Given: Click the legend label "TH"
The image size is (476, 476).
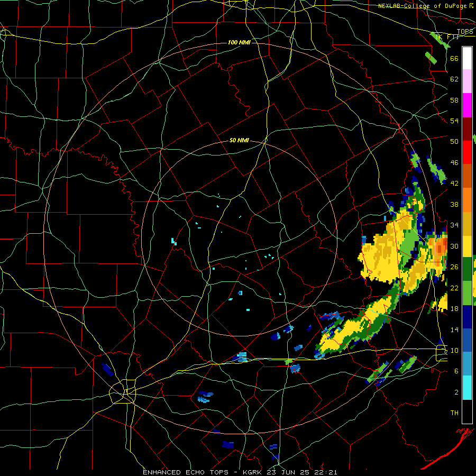Looking at the screenshot, I should [454, 413].
